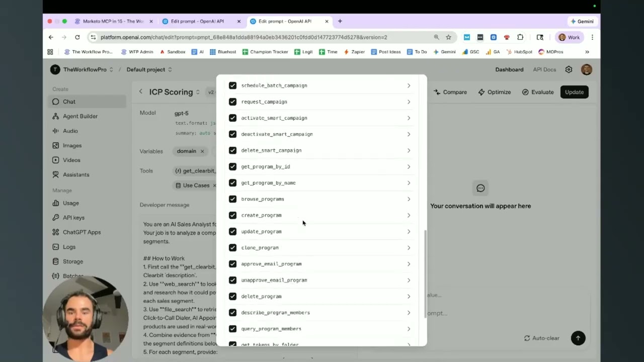The image size is (644, 362).
Task: Click the Evaluate button
Action: (538, 92)
